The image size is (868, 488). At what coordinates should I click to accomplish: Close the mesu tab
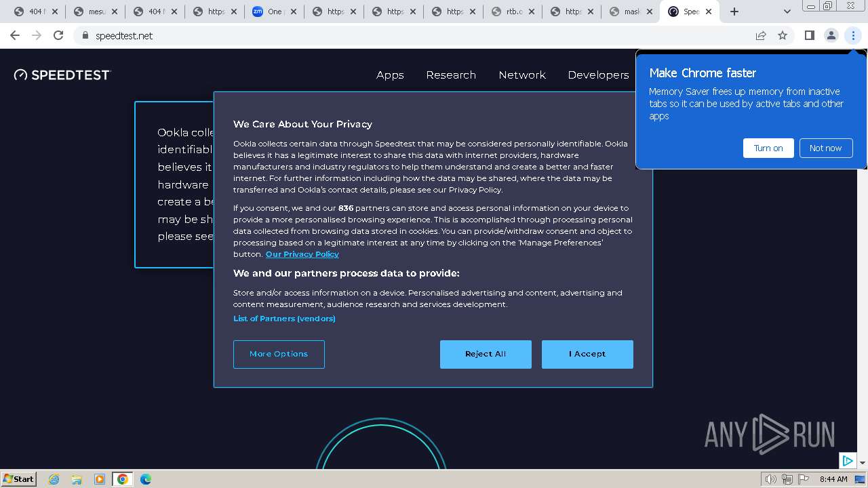[115, 12]
